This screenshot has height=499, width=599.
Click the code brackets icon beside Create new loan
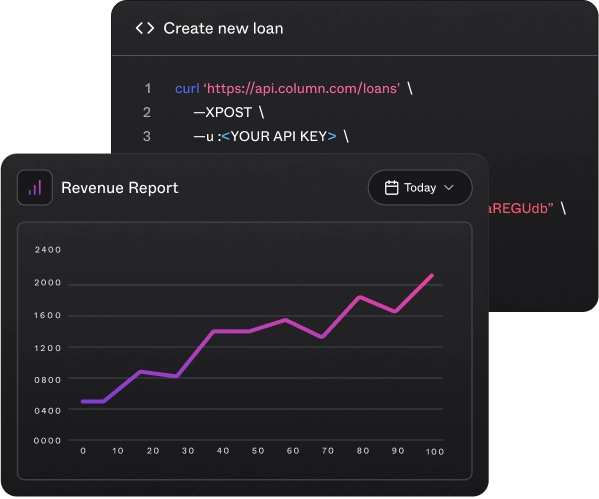(145, 28)
